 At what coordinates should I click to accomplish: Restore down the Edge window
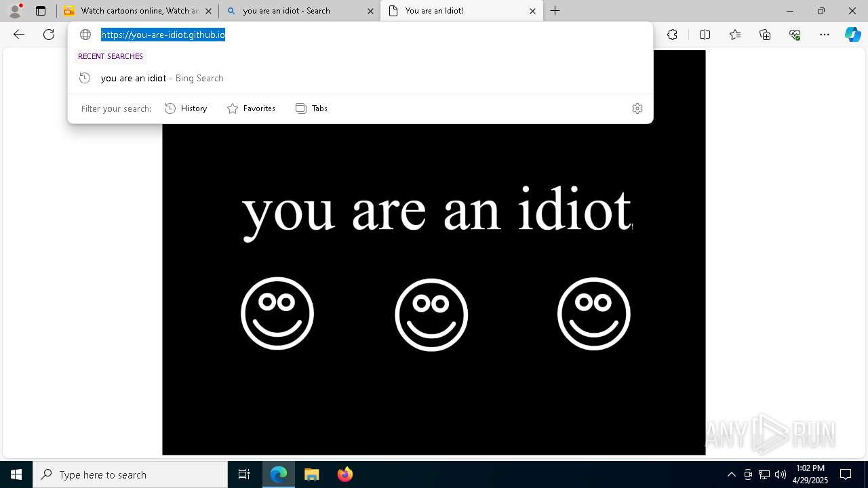(821, 11)
